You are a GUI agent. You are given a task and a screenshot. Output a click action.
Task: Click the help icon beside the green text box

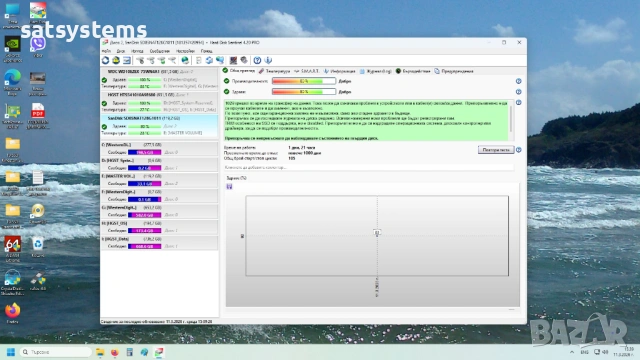518,102
